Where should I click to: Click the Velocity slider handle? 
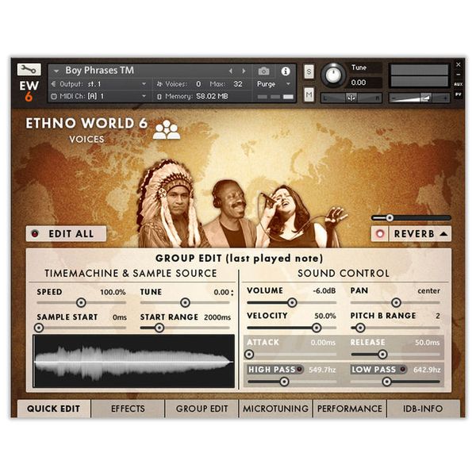(x=317, y=328)
